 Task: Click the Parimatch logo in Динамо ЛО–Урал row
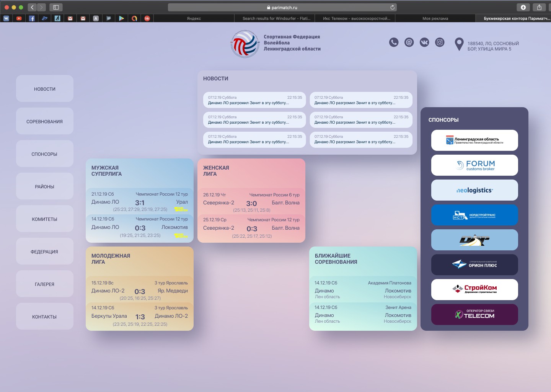(x=181, y=209)
